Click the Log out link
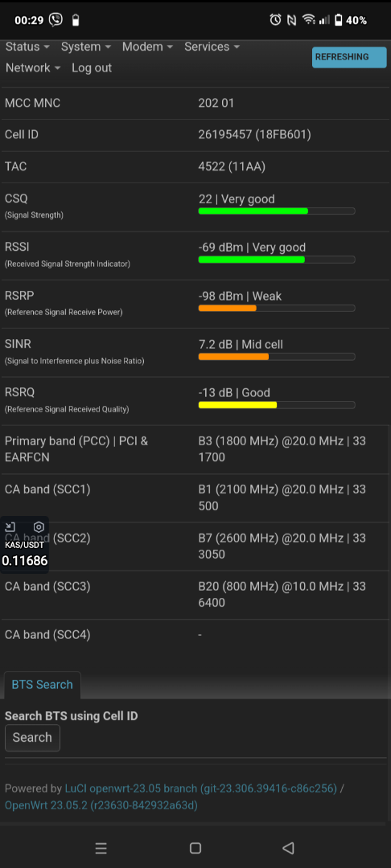The height and width of the screenshot is (868, 391). tap(92, 68)
